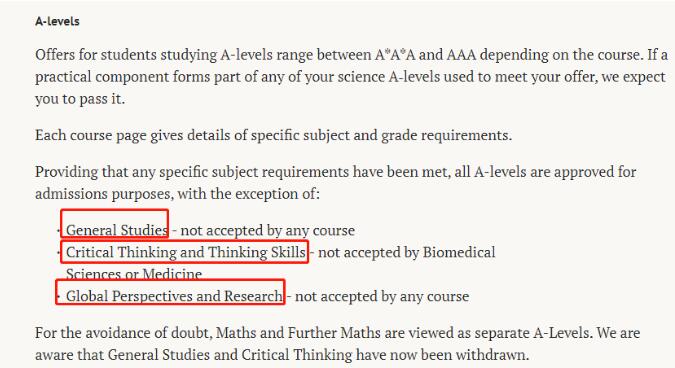Viewport: 675px width, 368px height.
Task: Click the bullet before Global Perspectives
Action: (x=59, y=297)
